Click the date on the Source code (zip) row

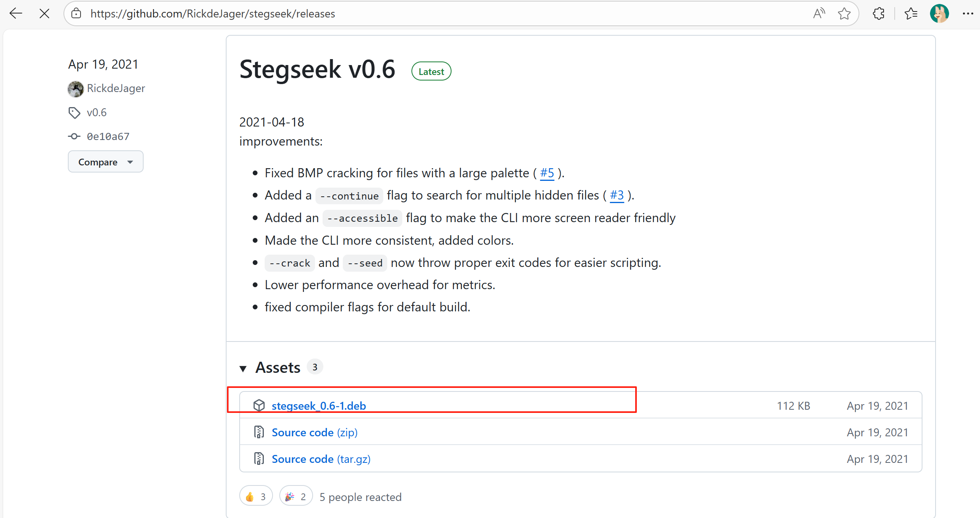click(x=878, y=432)
